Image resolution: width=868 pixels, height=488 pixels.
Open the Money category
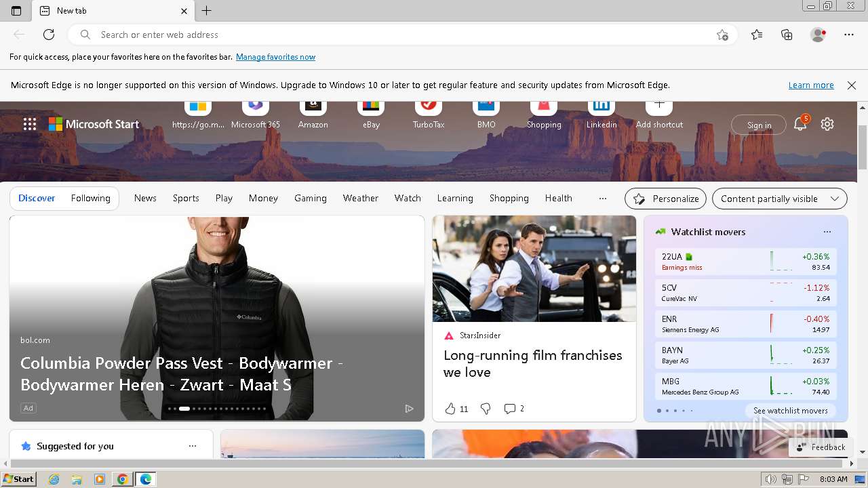[263, 198]
